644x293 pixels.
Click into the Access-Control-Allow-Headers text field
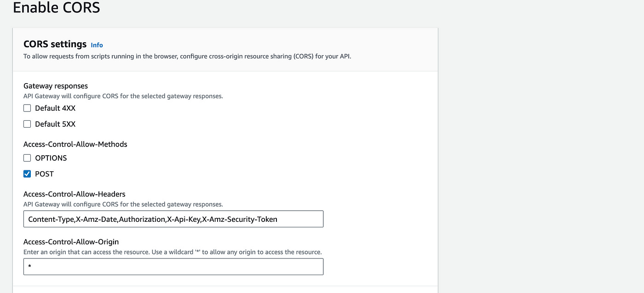tap(173, 219)
